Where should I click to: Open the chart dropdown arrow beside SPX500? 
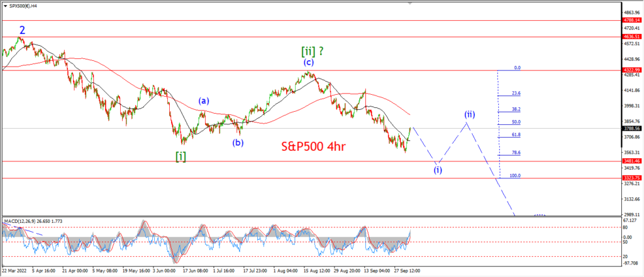click(x=4, y=6)
